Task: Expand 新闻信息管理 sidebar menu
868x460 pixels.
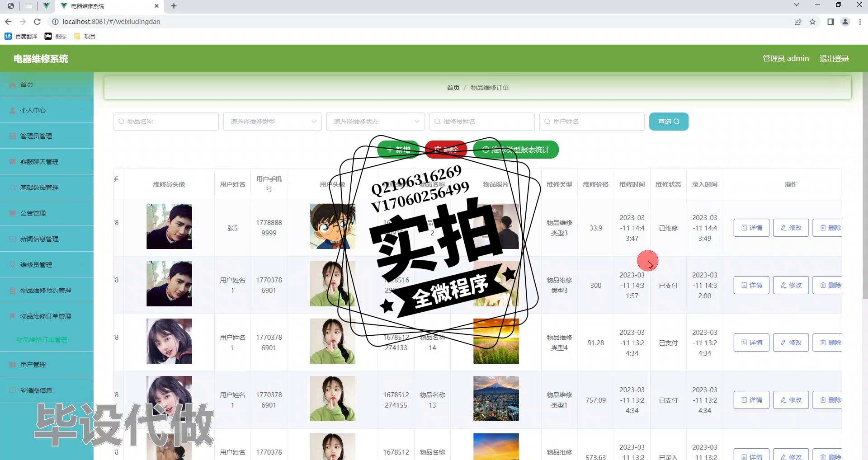Action: (x=47, y=239)
